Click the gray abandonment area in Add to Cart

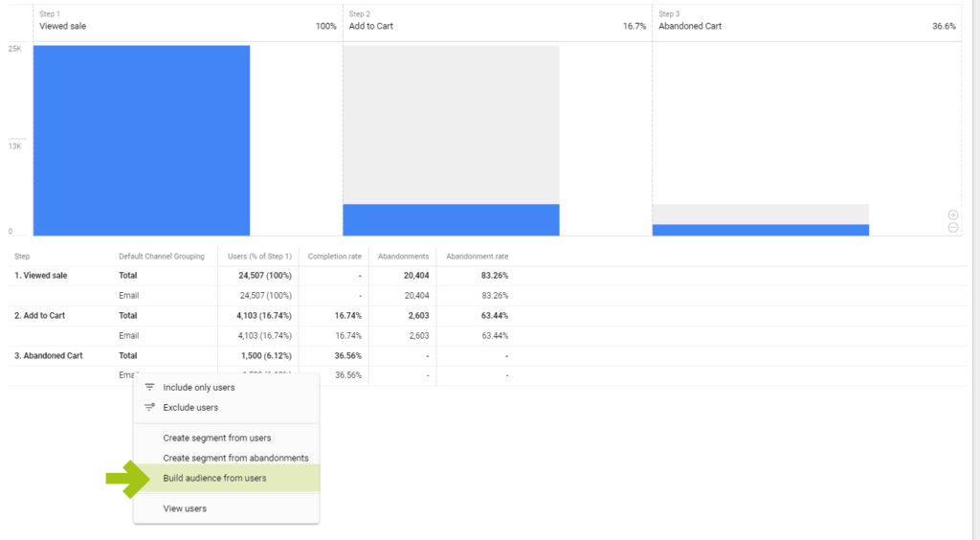[x=451, y=124]
